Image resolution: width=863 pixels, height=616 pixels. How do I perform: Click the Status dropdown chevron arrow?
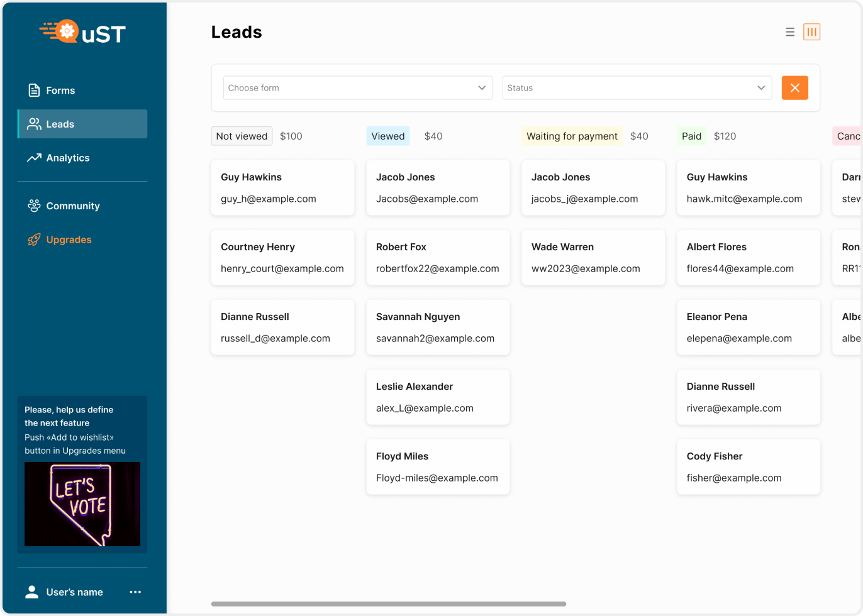(761, 88)
